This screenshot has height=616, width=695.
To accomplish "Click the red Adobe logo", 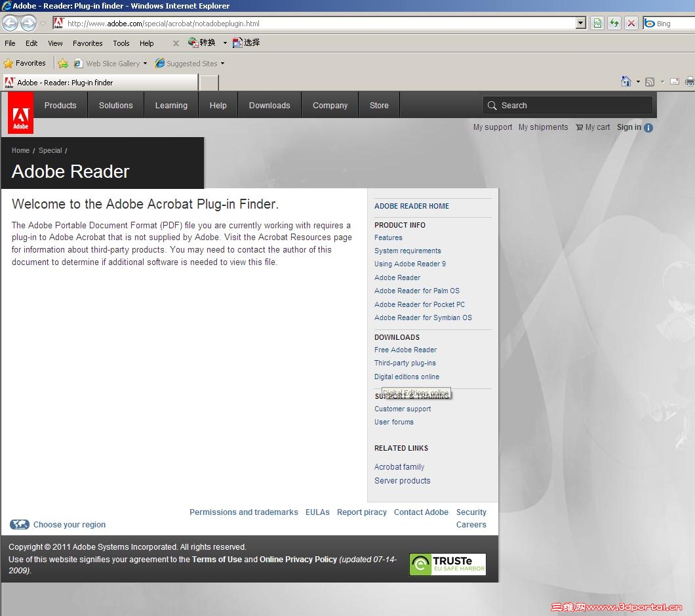I will 20,113.
